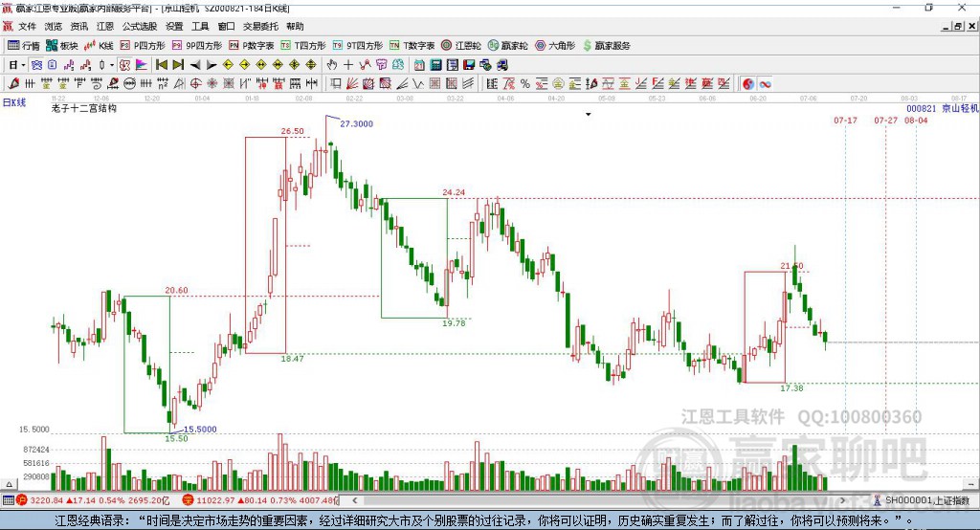This screenshot has width=980, height=530.
Task: Toggle the pink-flag gradient indicator icon
Action: 142,65
